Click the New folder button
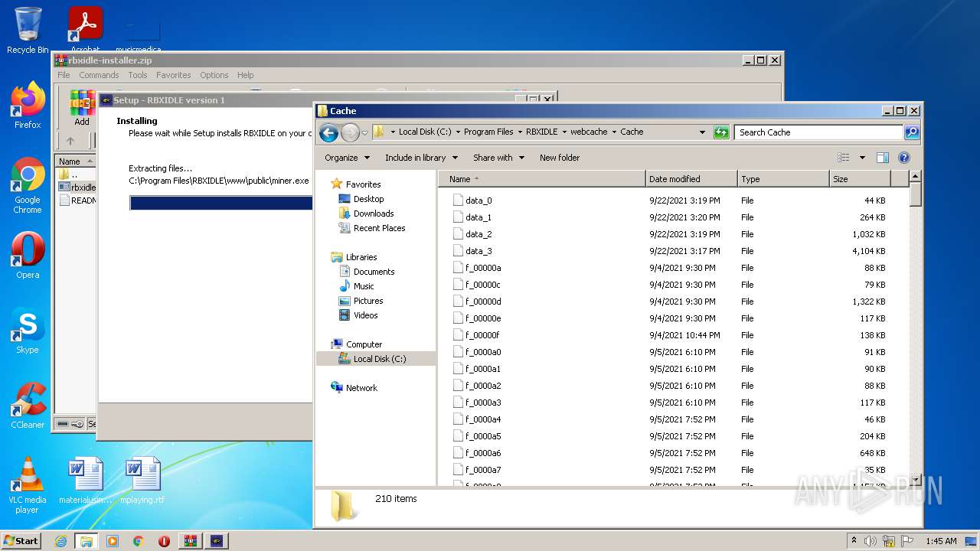This screenshot has height=551, width=980. pos(560,158)
